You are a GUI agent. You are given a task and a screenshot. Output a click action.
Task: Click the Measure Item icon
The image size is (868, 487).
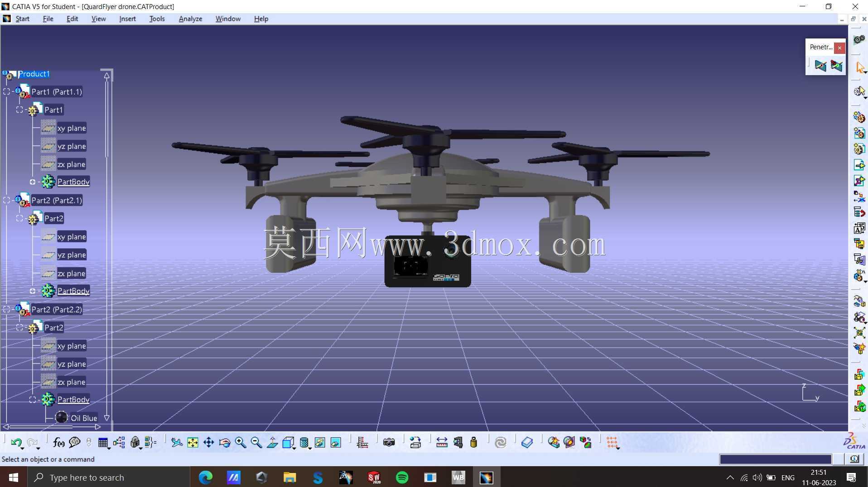(x=458, y=442)
